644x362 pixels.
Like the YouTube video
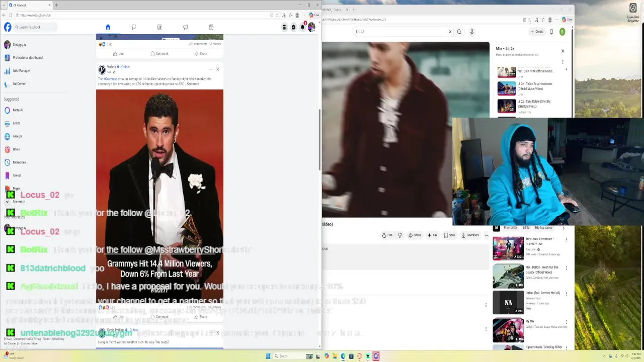point(387,235)
